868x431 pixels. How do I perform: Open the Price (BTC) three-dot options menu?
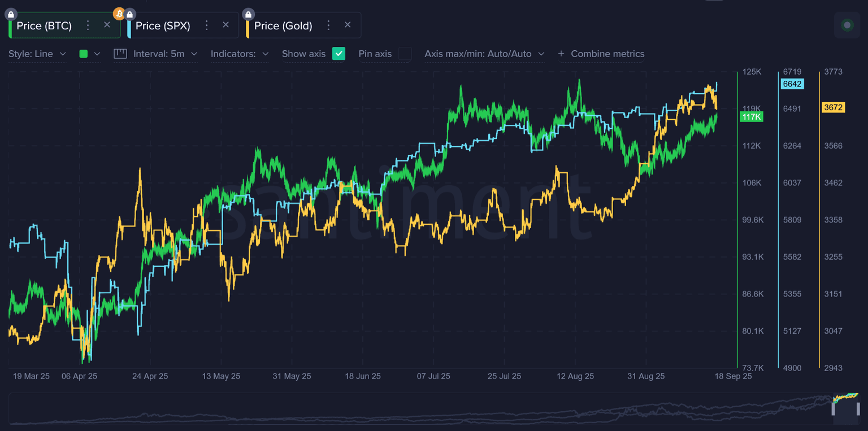pyautogui.click(x=88, y=25)
